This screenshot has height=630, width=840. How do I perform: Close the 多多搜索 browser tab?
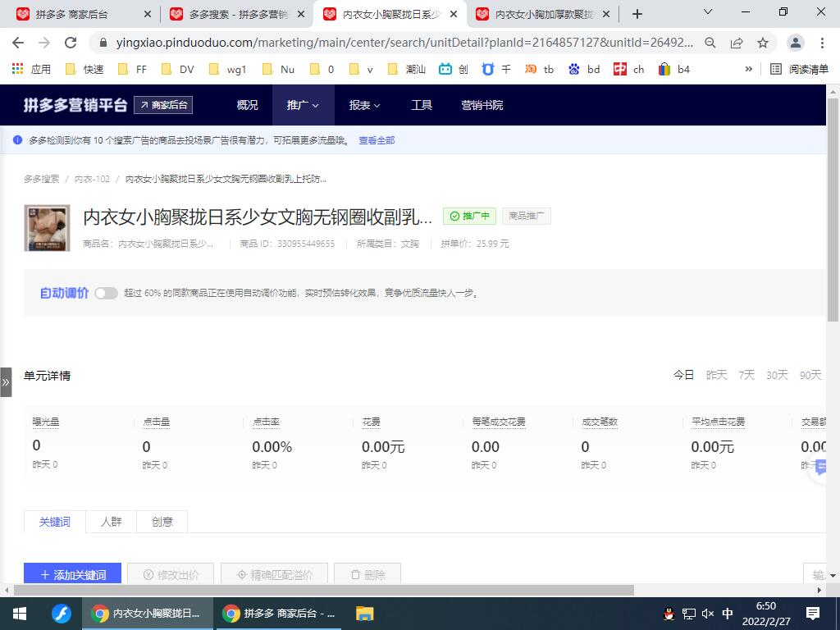pyautogui.click(x=301, y=15)
